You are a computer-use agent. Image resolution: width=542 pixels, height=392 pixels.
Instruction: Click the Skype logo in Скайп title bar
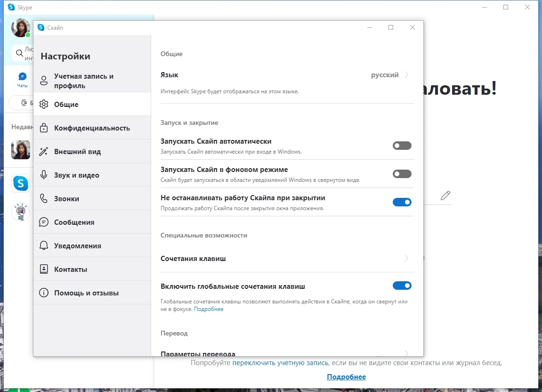(x=41, y=27)
